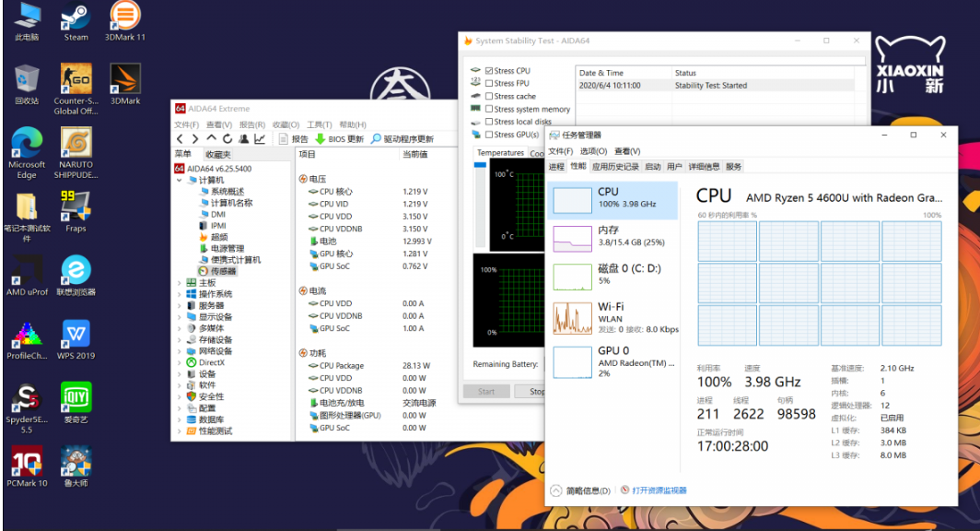Expand the 主板 tree node arrow
This screenshot has width=980, height=531.
tap(180, 283)
